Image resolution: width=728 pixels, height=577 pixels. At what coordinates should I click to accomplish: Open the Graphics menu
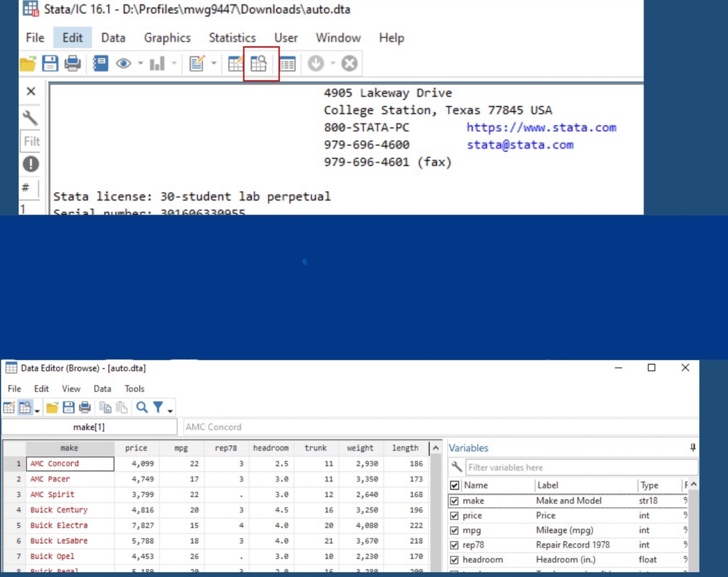(167, 38)
